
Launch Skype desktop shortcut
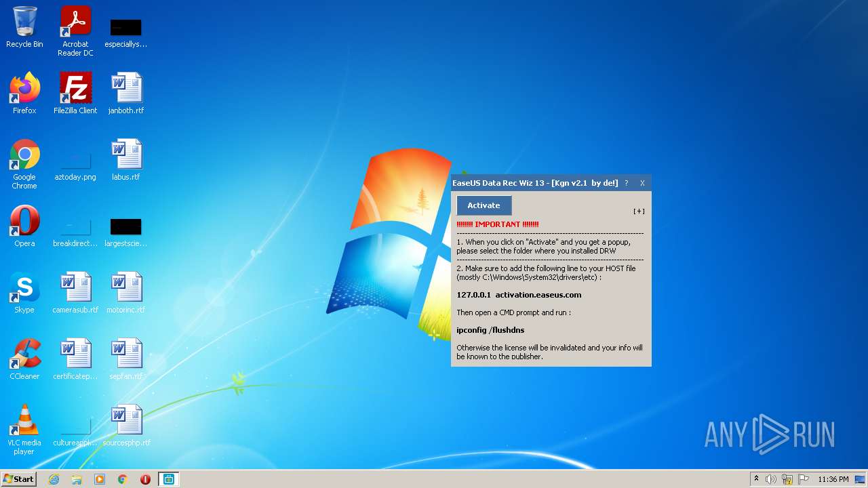point(24,292)
